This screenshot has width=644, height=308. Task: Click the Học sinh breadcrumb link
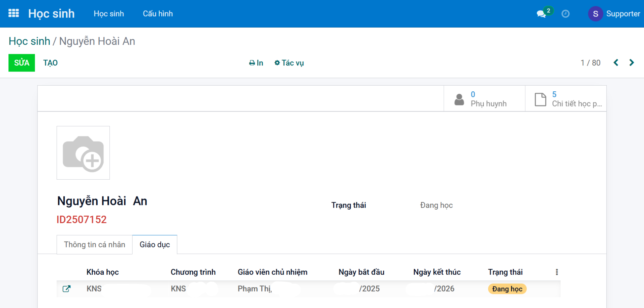(29, 41)
